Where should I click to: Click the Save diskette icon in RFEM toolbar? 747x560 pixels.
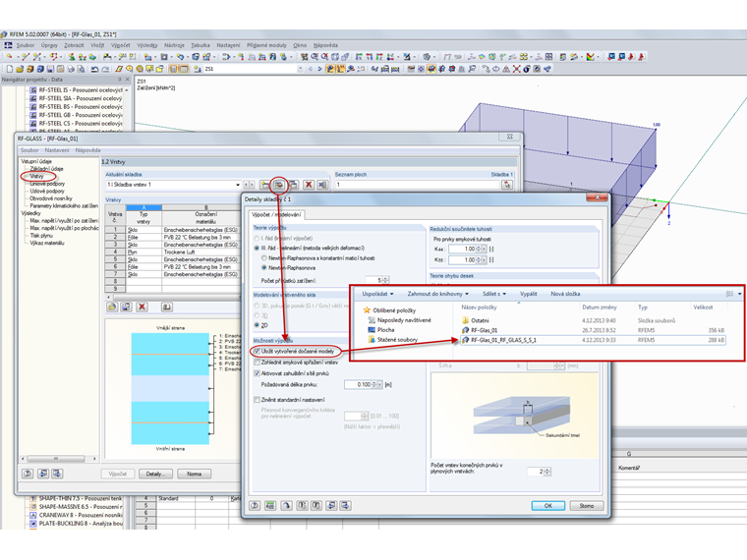[50, 69]
